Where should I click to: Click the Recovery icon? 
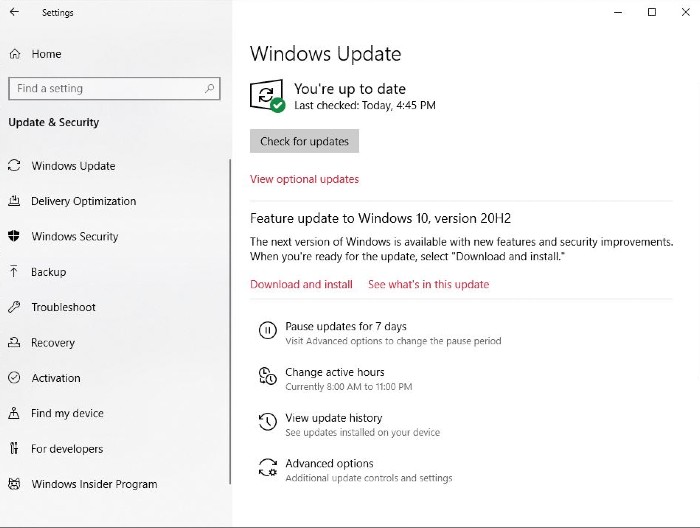(x=14, y=342)
